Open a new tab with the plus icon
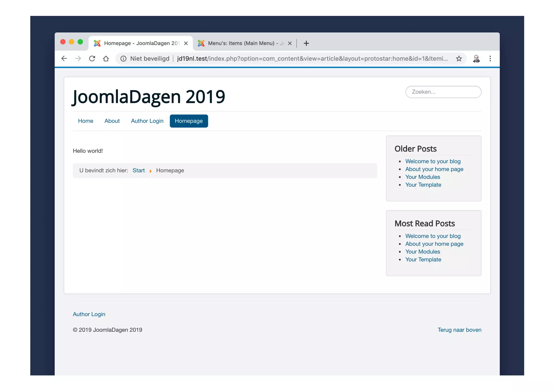Viewport: 555px width, 392px height. (306, 43)
